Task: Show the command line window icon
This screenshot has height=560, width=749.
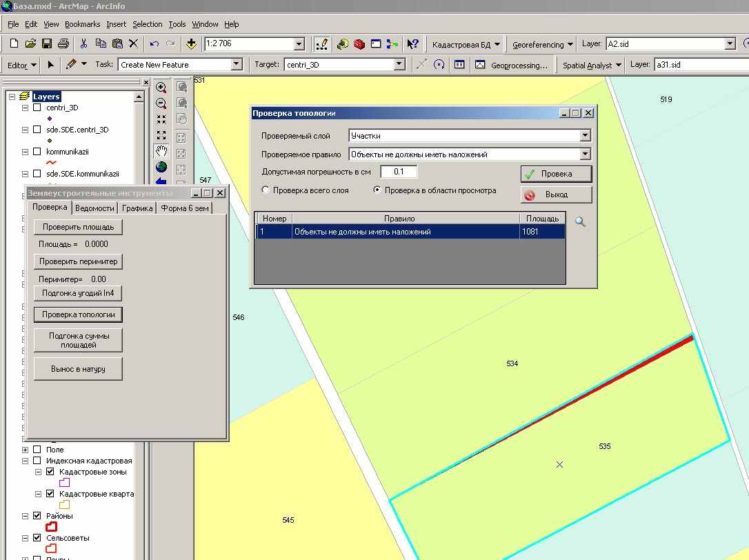Action: (x=376, y=44)
